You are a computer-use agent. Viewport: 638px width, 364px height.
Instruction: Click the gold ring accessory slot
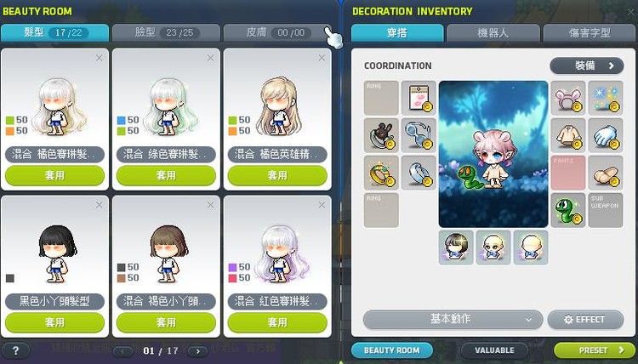click(381, 173)
